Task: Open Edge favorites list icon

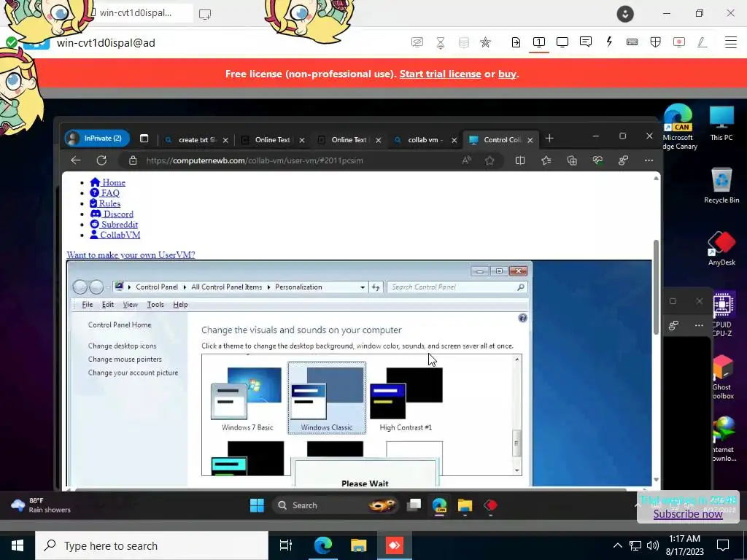Action: coord(546,160)
